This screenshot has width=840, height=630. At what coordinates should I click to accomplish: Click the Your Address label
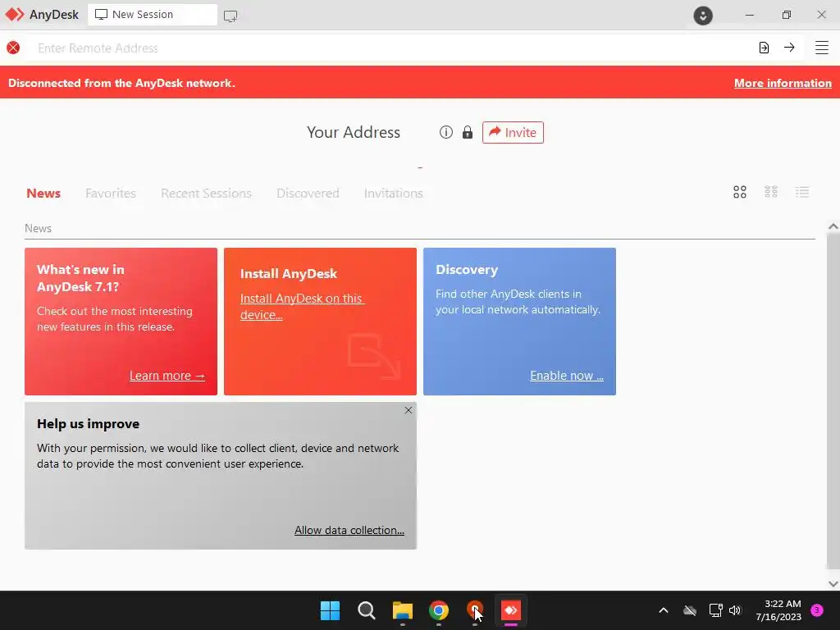(x=354, y=132)
